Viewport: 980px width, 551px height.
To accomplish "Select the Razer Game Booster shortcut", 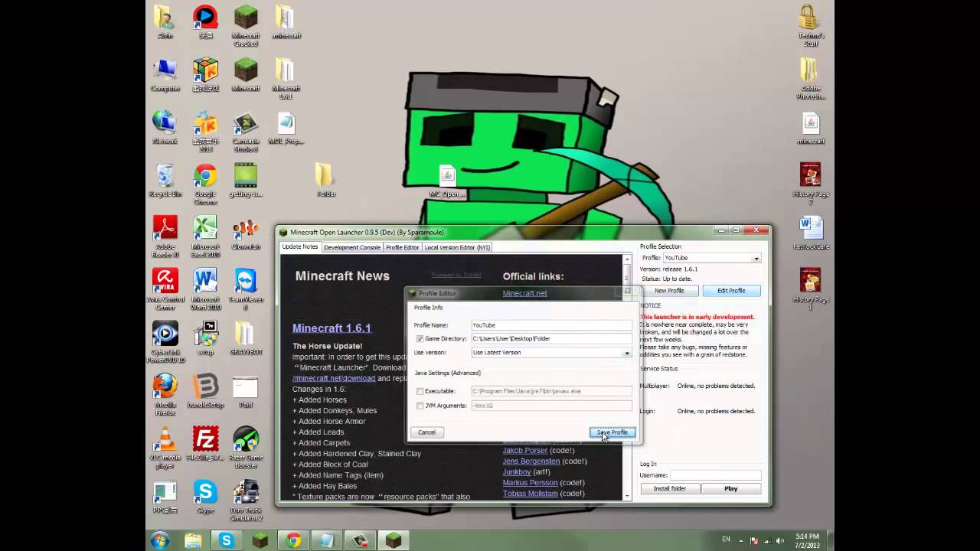I will pos(246,448).
